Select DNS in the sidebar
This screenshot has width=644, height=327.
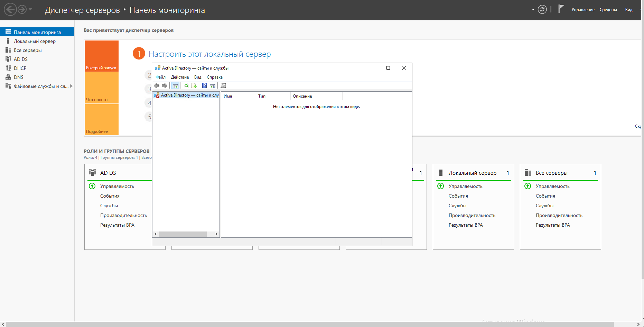37,77
